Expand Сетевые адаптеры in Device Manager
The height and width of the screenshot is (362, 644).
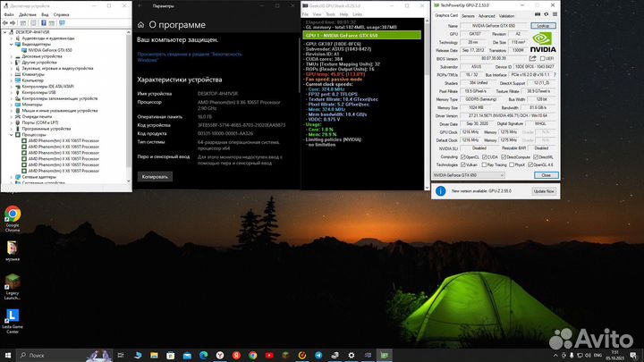(12, 177)
